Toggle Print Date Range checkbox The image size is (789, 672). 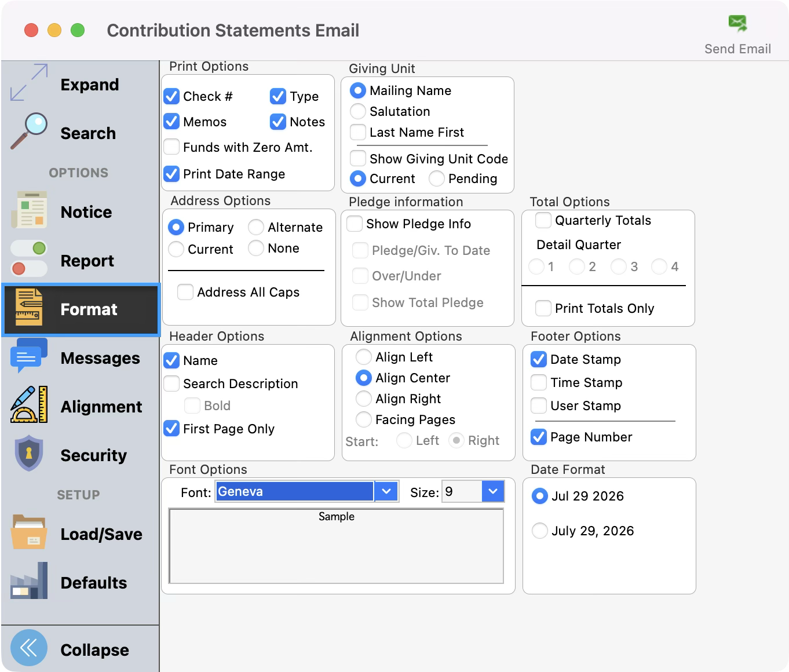[171, 174]
